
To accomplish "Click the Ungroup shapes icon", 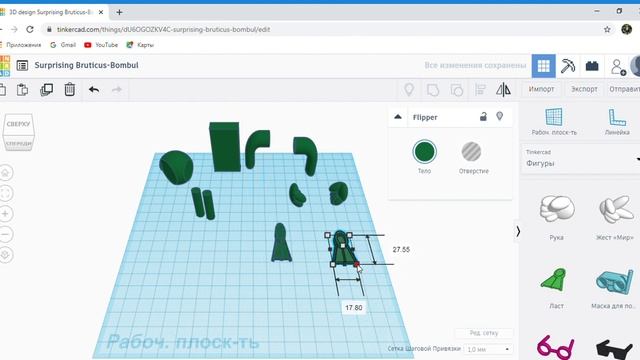I will coord(456,89).
